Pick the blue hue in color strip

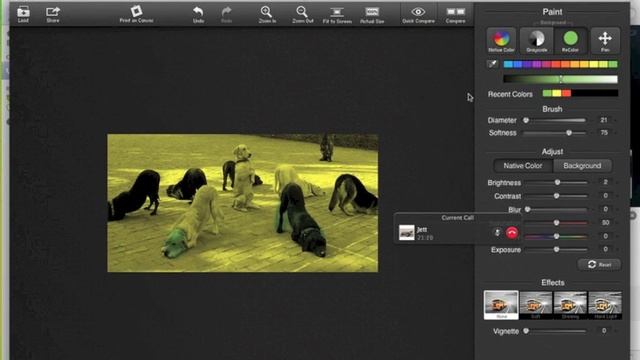click(x=518, y=64)
